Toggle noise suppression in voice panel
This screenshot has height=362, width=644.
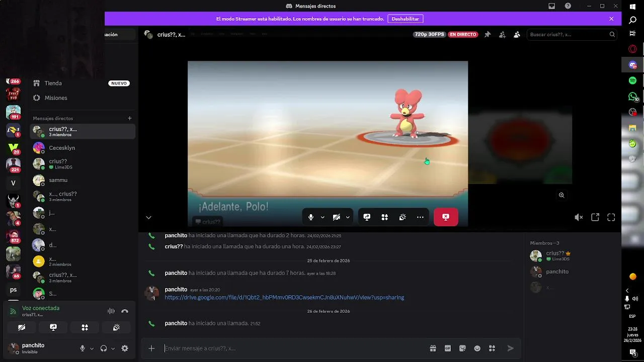point(111,311)
